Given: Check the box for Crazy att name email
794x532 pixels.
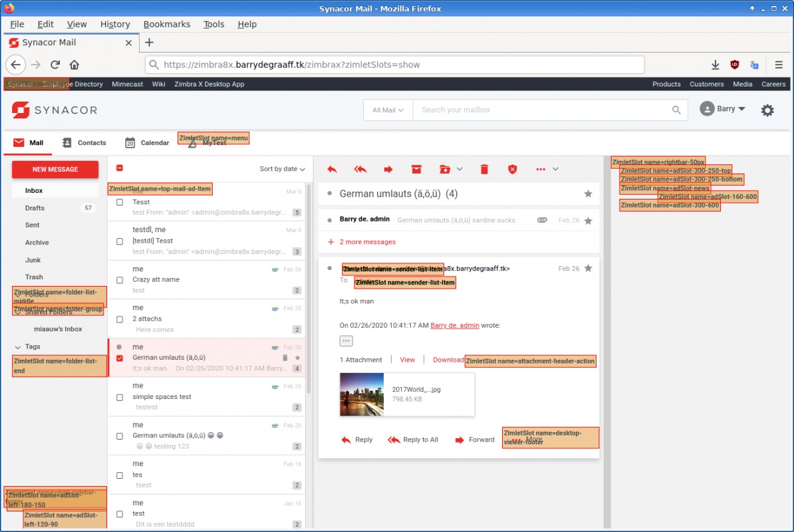Looking at the screenshot, I should 120,280.
